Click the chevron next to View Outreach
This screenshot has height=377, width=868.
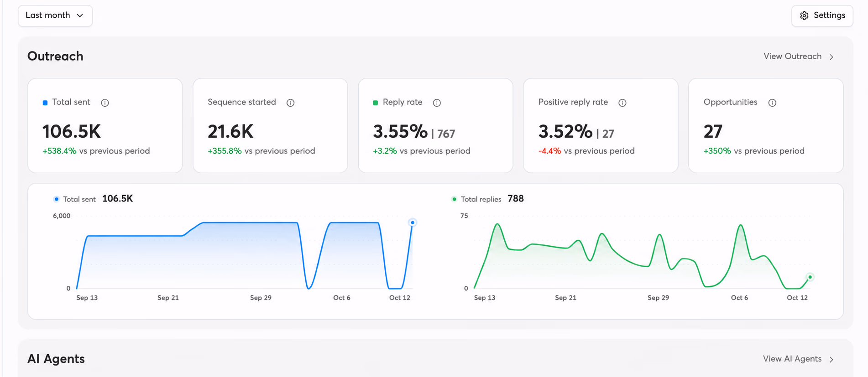[831, 57]
